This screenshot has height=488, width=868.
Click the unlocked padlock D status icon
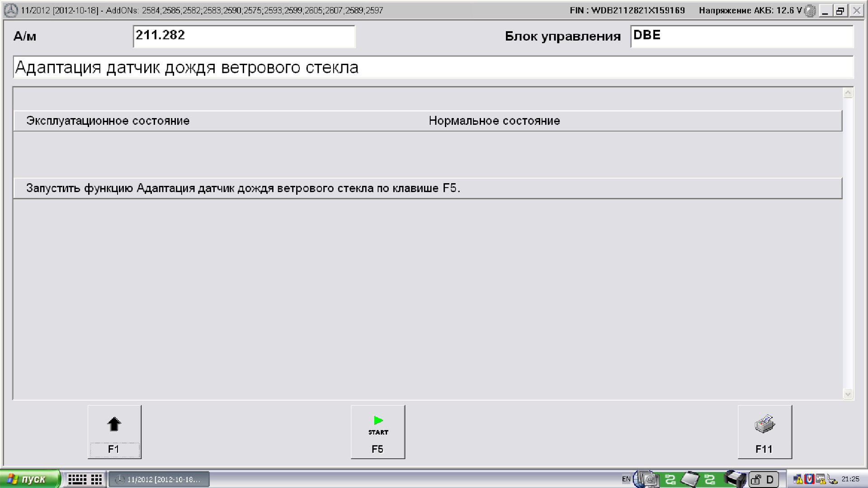764,479
